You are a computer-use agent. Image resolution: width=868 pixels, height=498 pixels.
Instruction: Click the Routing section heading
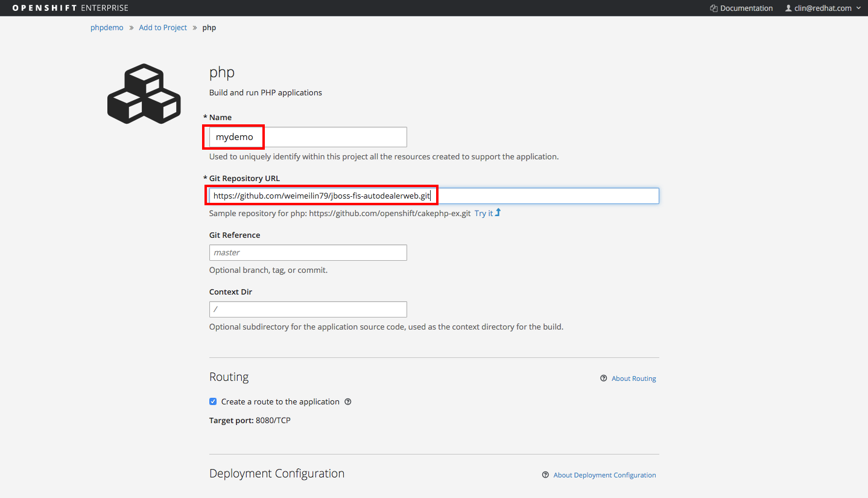(x=229, y=377)
